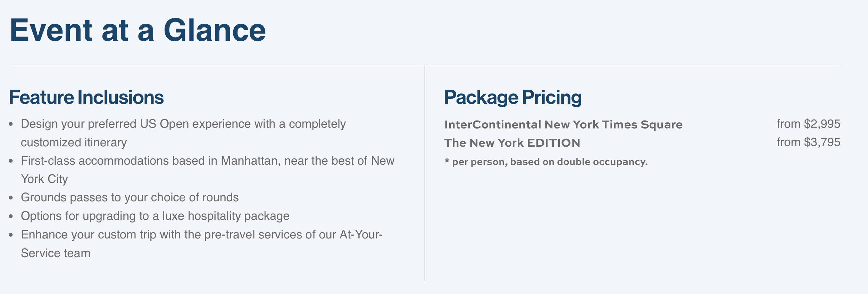Click the luxe hospitality package bullet item

point(155,216)
